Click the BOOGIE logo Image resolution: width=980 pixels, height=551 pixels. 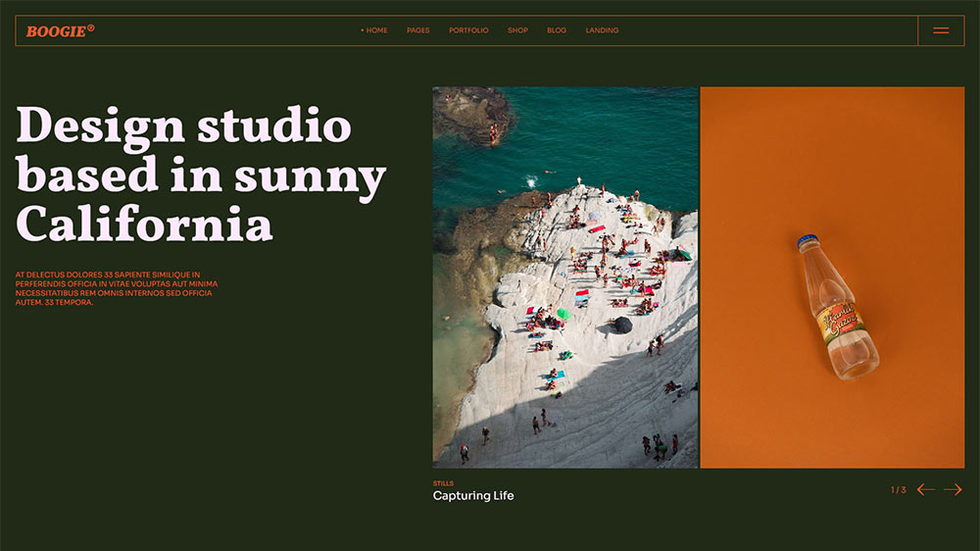point(56,31)
